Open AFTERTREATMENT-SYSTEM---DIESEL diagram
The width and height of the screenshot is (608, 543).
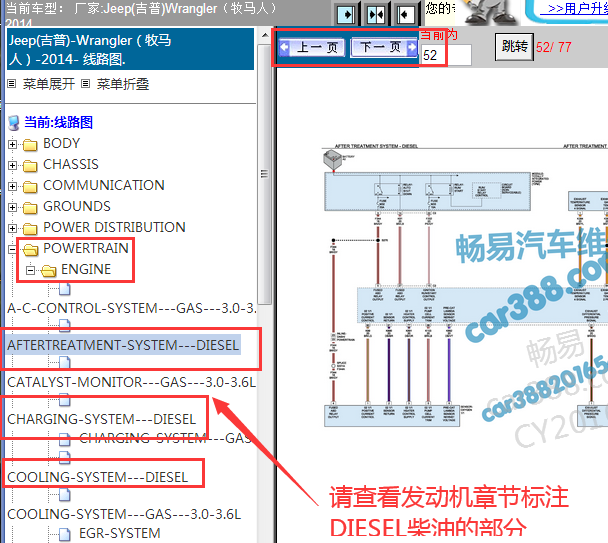point(123,345)
